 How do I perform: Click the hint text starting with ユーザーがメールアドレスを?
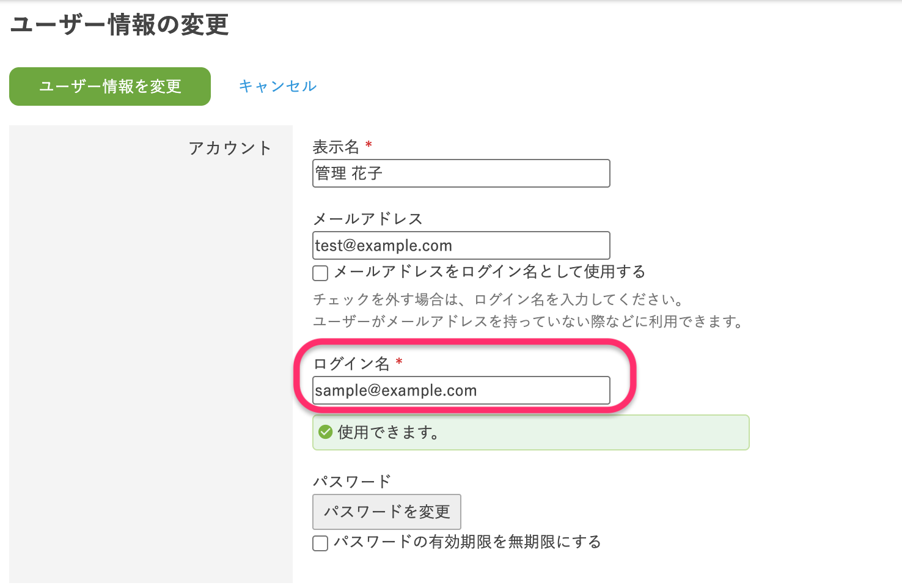(x=527, y=322)
